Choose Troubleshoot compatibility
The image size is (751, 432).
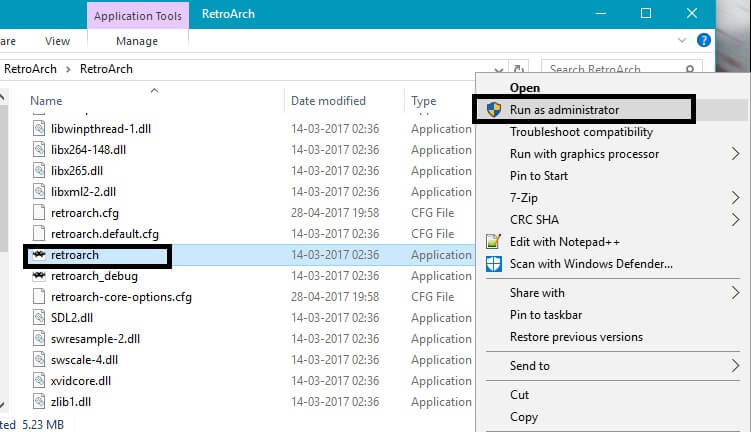click(x=581, y=132)
